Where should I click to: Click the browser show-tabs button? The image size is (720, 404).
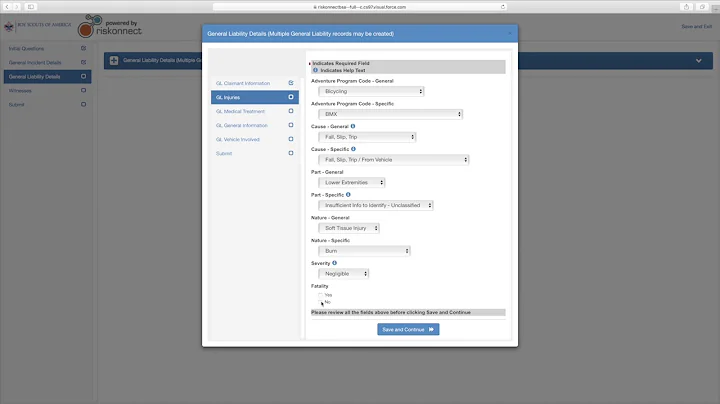[x=702, y=7]
